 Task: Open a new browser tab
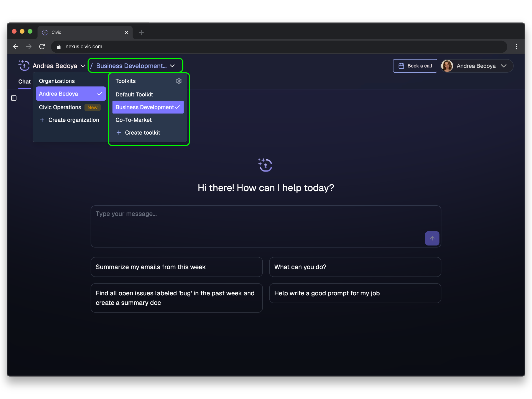tap(141, 32)
